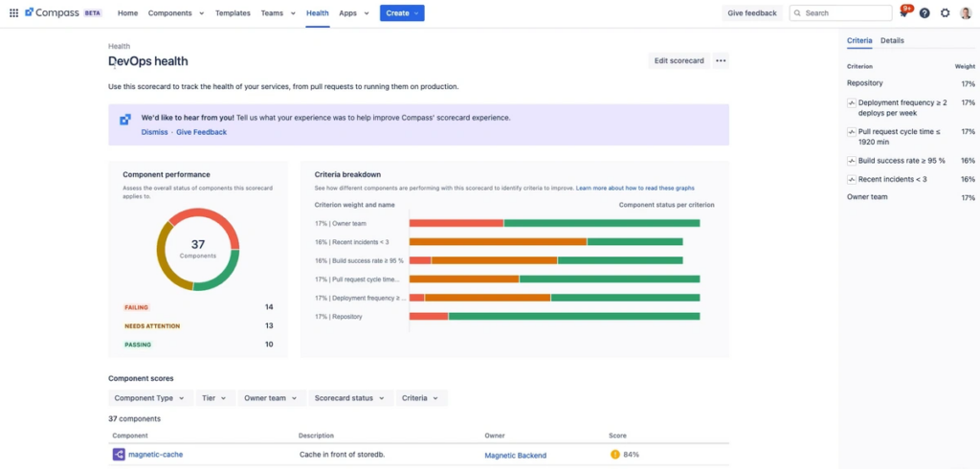Viewport: 980px width, 469px height.
Task: Open the help question mark icon
Action: 924,13
